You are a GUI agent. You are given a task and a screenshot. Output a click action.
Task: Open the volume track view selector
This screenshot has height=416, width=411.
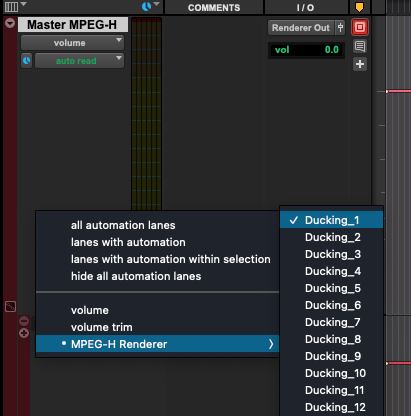tap(72, 43)
